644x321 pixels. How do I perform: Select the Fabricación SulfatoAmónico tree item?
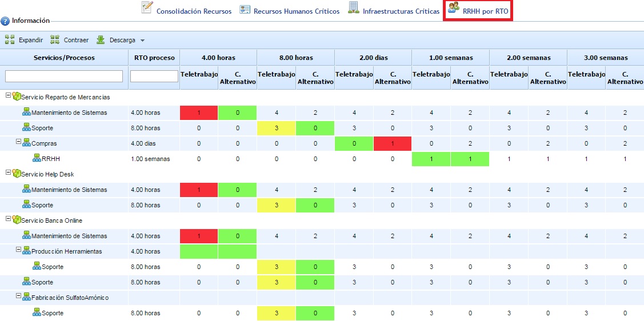[x=70, y=298]
